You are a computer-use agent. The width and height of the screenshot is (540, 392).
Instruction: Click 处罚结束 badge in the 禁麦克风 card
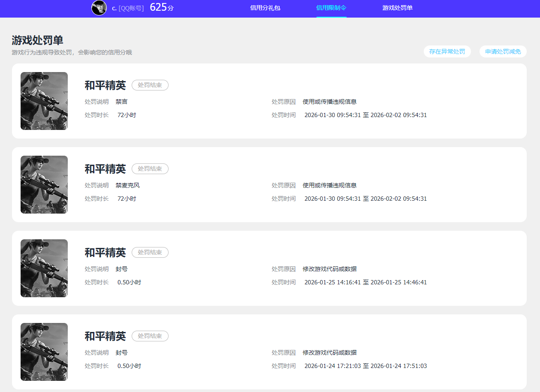[x=150, y=169]
